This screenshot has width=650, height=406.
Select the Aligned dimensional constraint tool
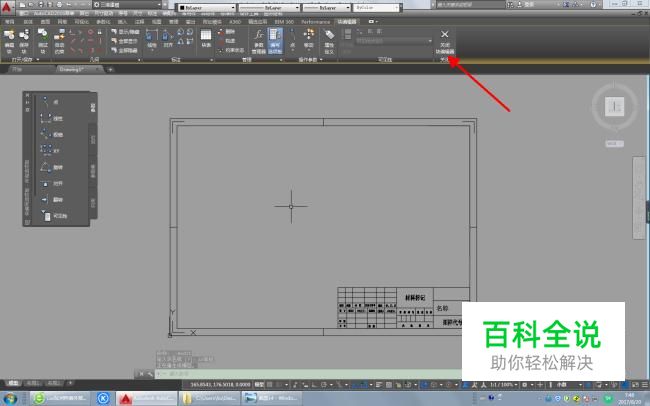(167, 39)
